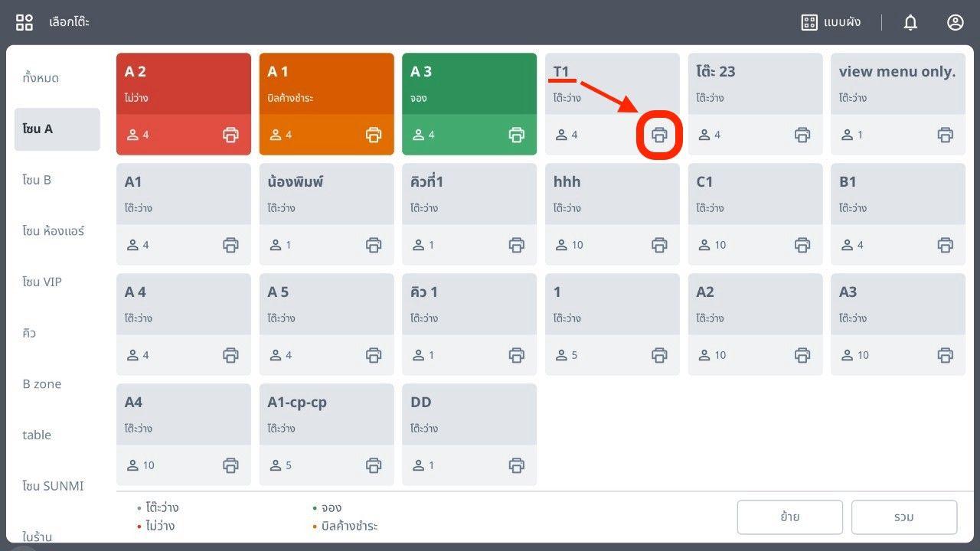980x551 pixels.
Task: Click printer icon on โต๊ะ 23 card
Action: pos(802,135)
